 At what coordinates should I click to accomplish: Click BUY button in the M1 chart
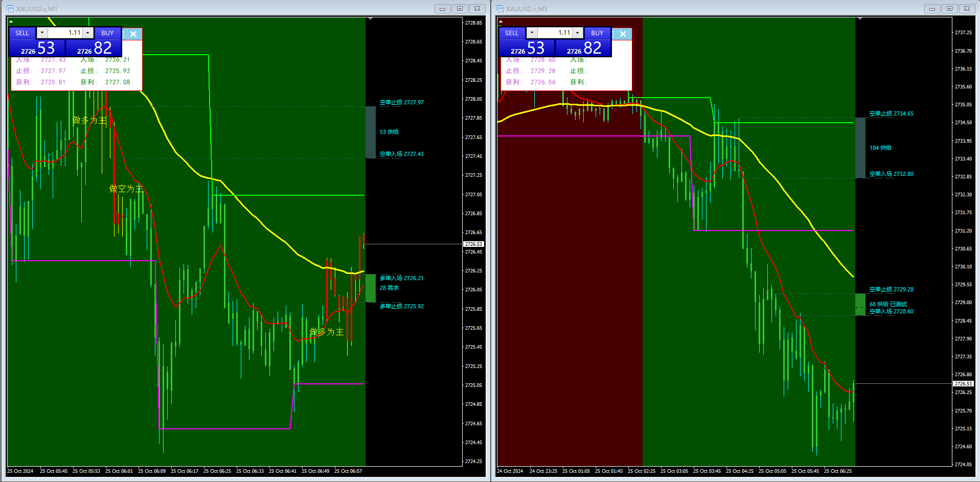click(107, 33)
